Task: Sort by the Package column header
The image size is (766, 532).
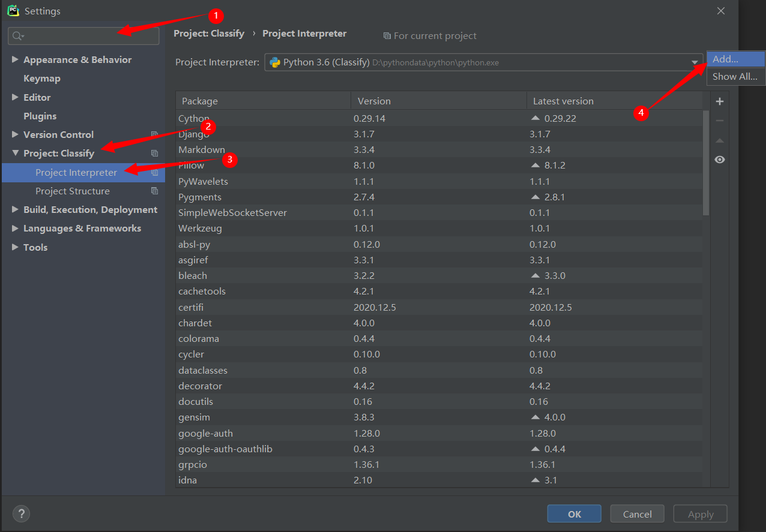Action: (263, 101)
